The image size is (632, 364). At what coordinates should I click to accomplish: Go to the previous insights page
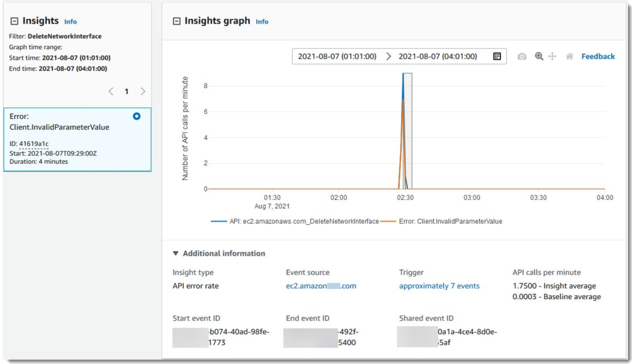coord(111,91)
